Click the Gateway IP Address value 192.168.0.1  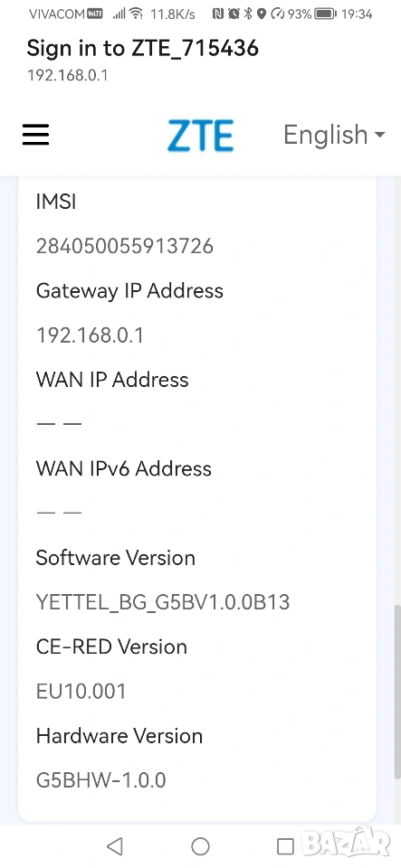pos(90,335)
